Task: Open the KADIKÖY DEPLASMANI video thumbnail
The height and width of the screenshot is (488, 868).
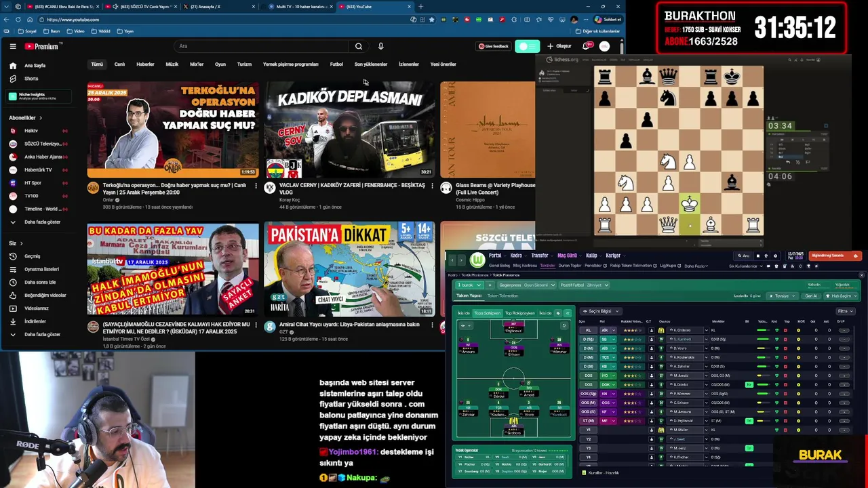Action: (349, 130)
